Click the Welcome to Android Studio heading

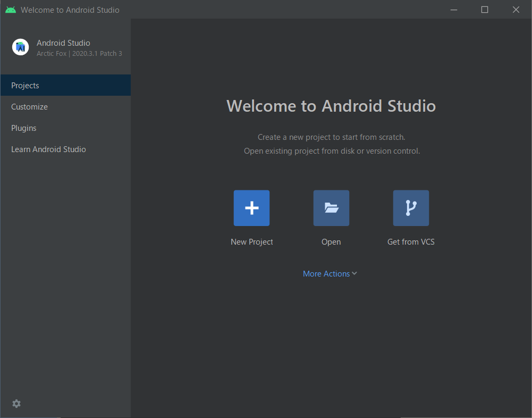[331, 106]
